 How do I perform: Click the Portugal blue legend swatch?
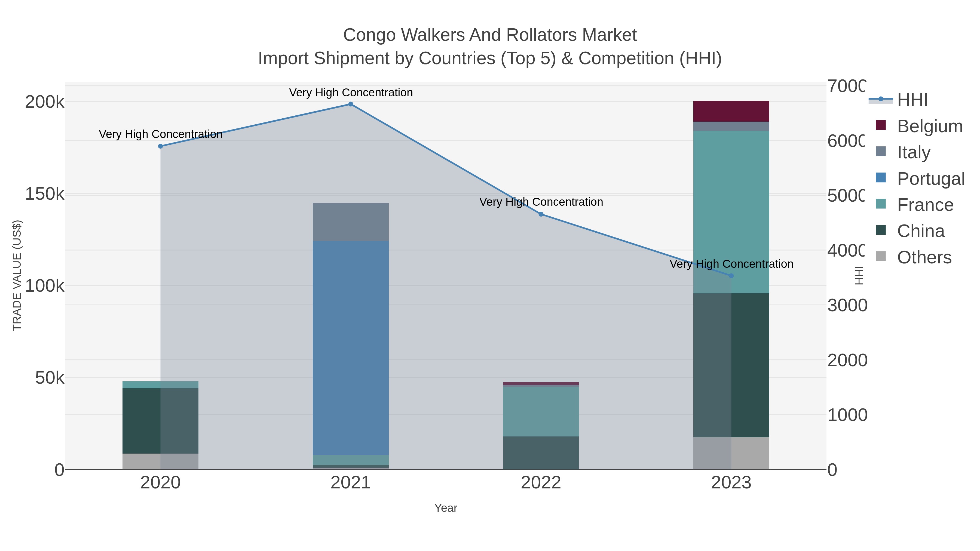pos(881,178)
